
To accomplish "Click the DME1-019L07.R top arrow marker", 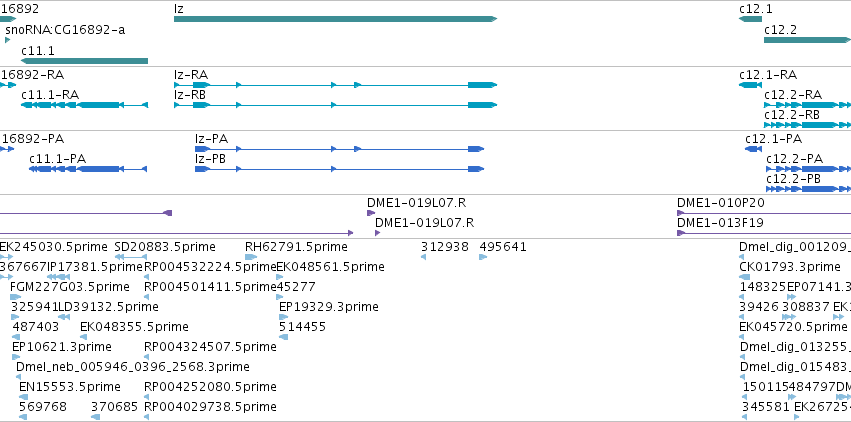I will click(371, 213).
